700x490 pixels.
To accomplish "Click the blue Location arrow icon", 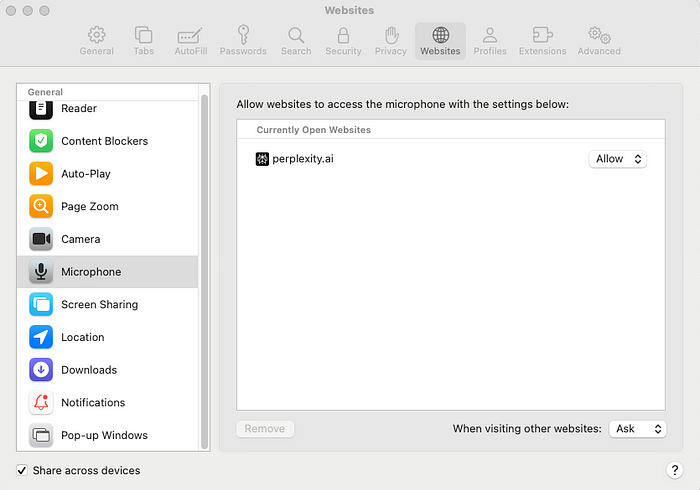I will pyautogui.click(x=41, y=337).
